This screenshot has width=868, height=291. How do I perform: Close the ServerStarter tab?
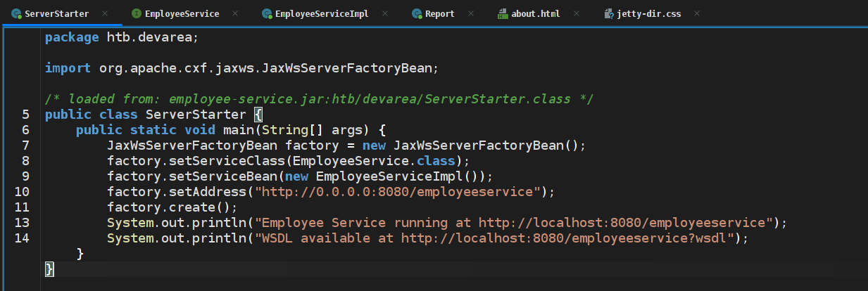(105, 13)
